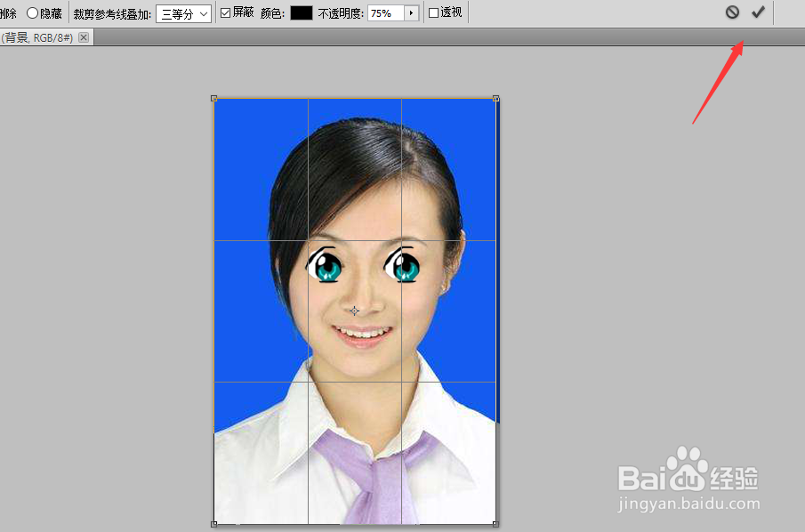Select the 背景, RGB/8# document tab
The height and width of the screenshot is (532, 805).
pos(38,37)
